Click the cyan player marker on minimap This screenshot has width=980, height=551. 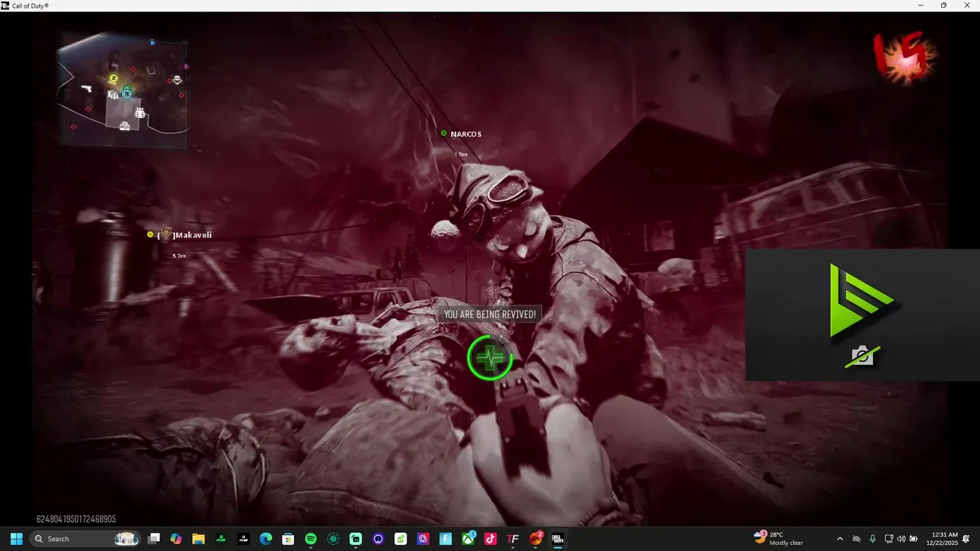(x=126, y=94)
